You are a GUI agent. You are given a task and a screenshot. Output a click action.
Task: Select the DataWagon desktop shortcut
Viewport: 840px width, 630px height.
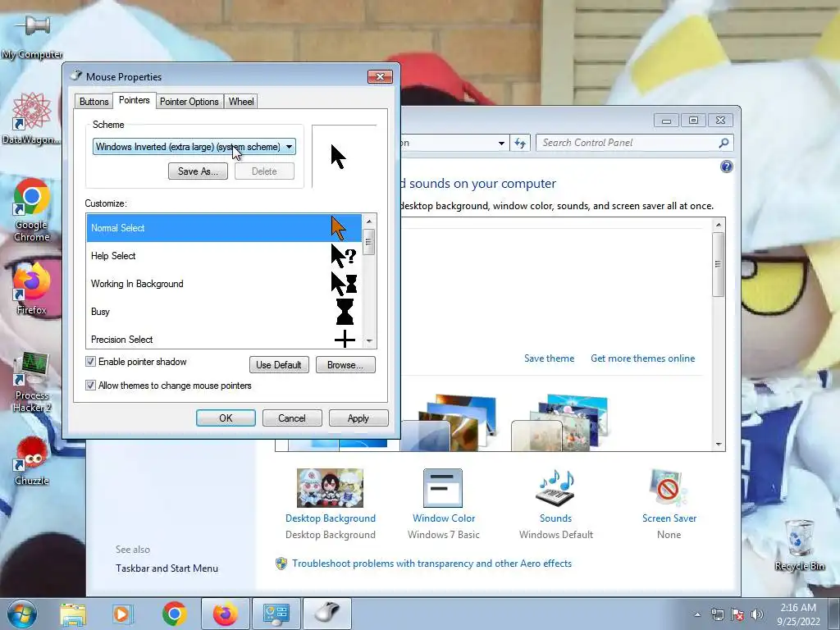31,118
